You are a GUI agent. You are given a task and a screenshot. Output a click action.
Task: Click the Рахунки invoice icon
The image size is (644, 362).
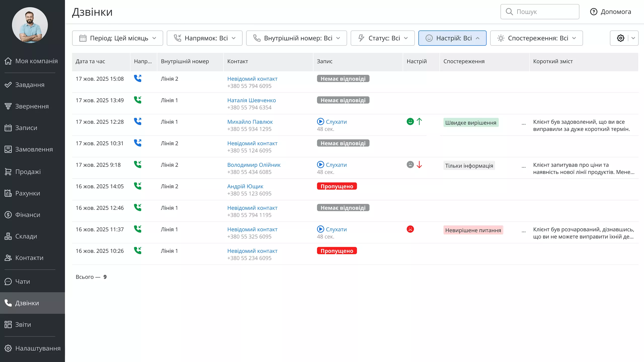point(8,193)
